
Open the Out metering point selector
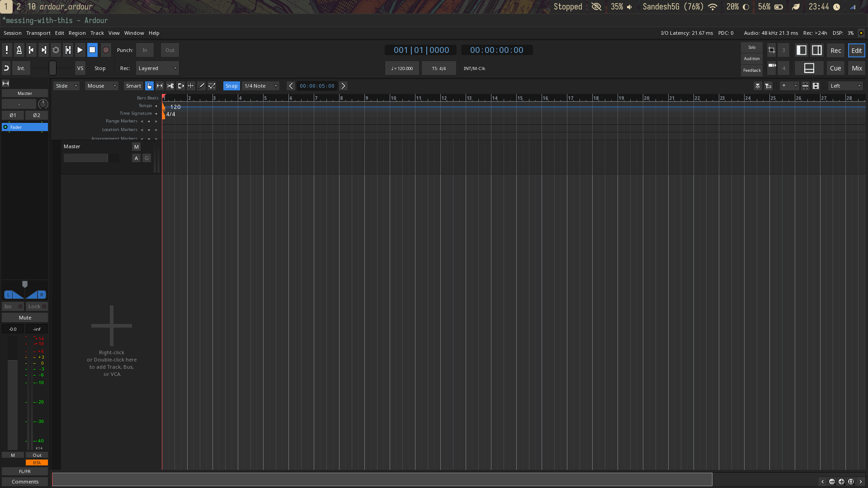point(37,455)
